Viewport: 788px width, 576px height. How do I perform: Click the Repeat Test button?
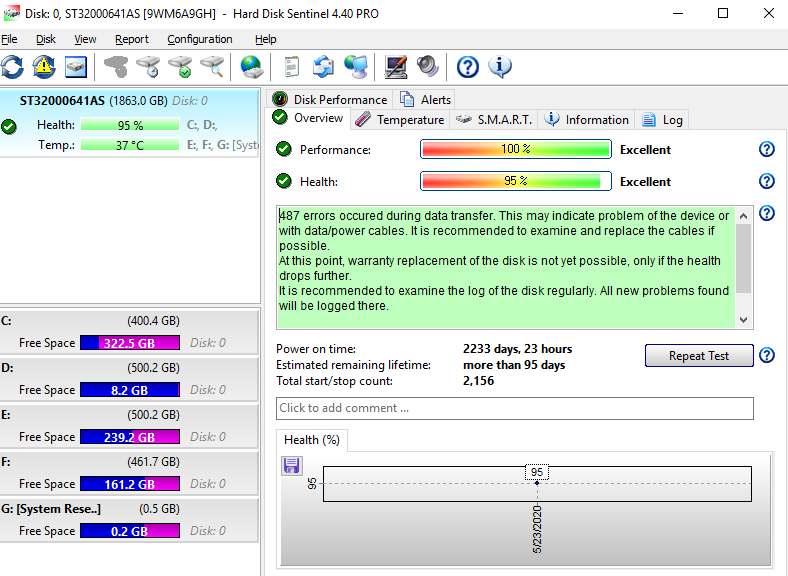(699, 355)
